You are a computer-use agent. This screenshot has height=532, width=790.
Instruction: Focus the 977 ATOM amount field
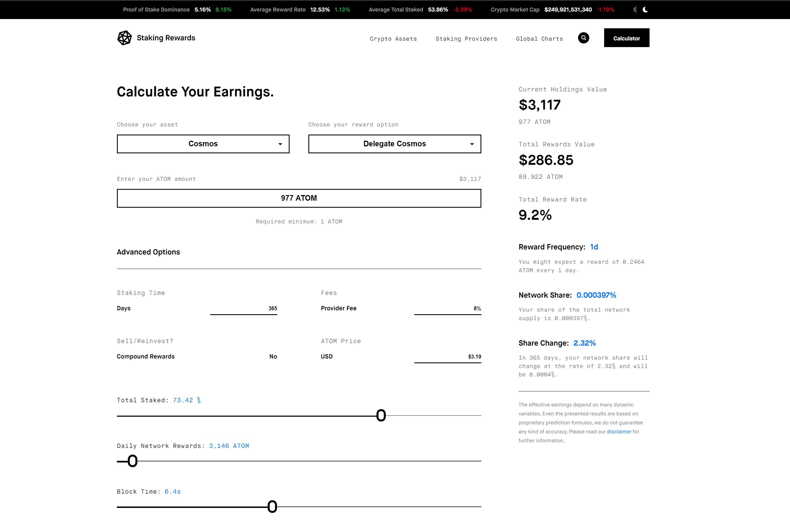[299, 198]
